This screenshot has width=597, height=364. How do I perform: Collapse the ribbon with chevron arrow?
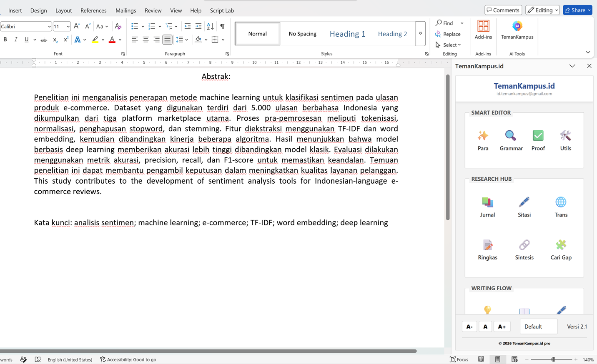click(x=588, y=52)
